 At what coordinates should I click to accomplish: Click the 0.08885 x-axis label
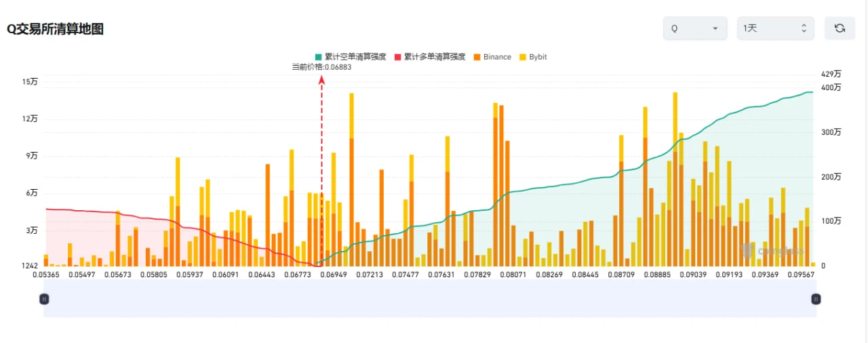point(657,275)
